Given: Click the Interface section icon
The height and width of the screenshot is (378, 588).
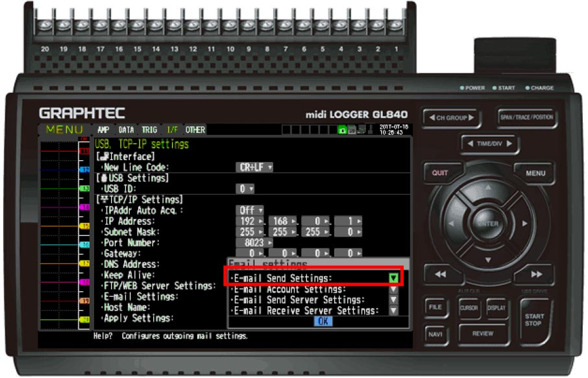Looking at the screenshot, I should [x=104, y=157].
